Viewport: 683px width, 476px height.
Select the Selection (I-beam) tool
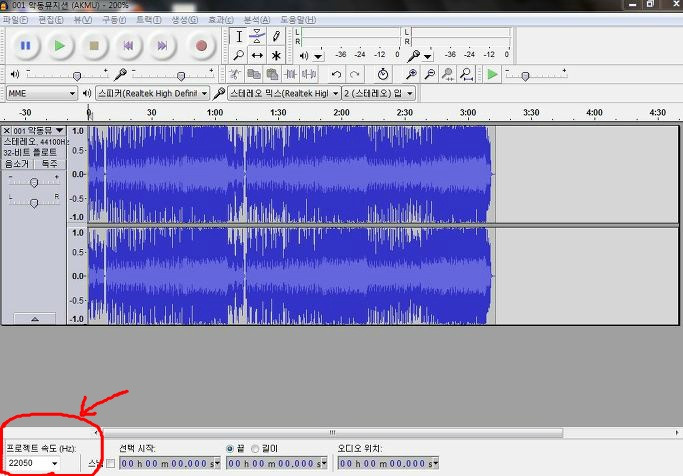(x=239, y=37)
